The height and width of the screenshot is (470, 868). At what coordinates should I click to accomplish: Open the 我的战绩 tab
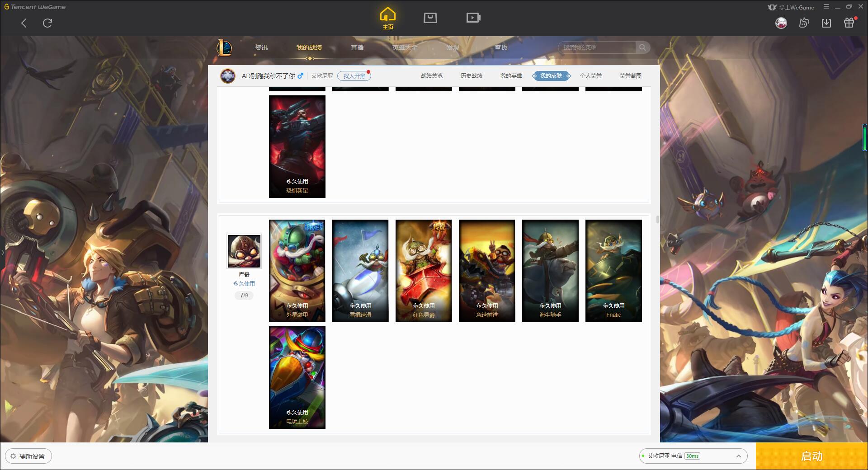[309, 47]
